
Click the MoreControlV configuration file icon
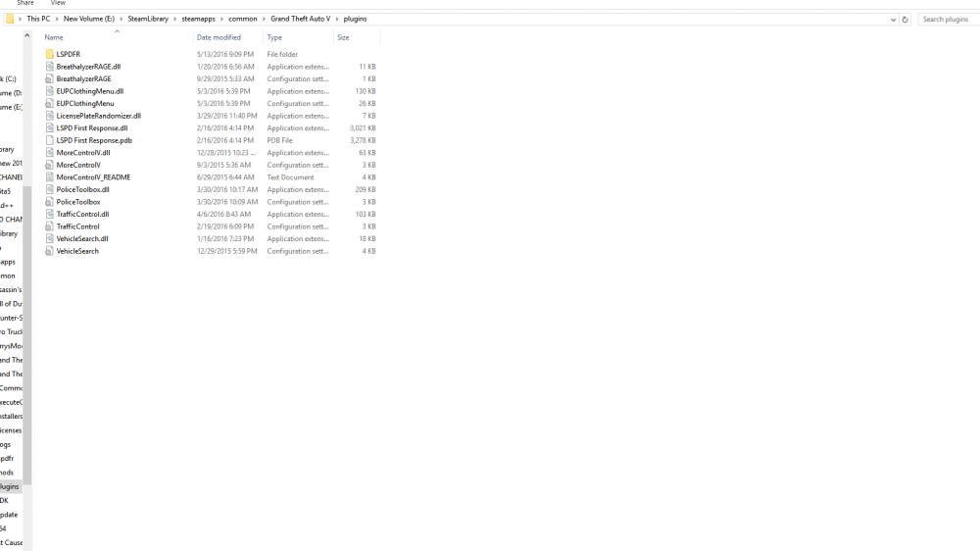click(49, 165)
